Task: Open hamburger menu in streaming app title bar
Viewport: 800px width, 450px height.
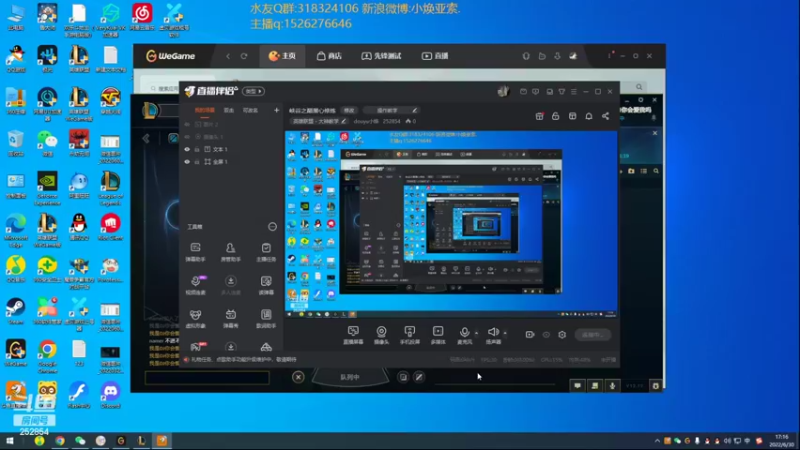Action: [x=573, y=91]
